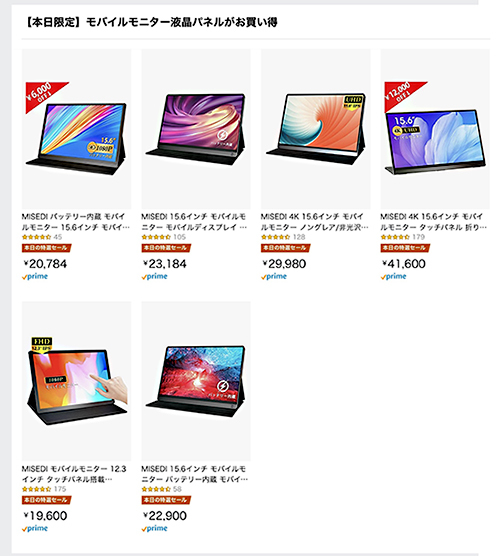Image resolution: width=500 pixels, height=556 pixels.
Task: Open the star rating with 58 reviews
Action: pos(161,489)
